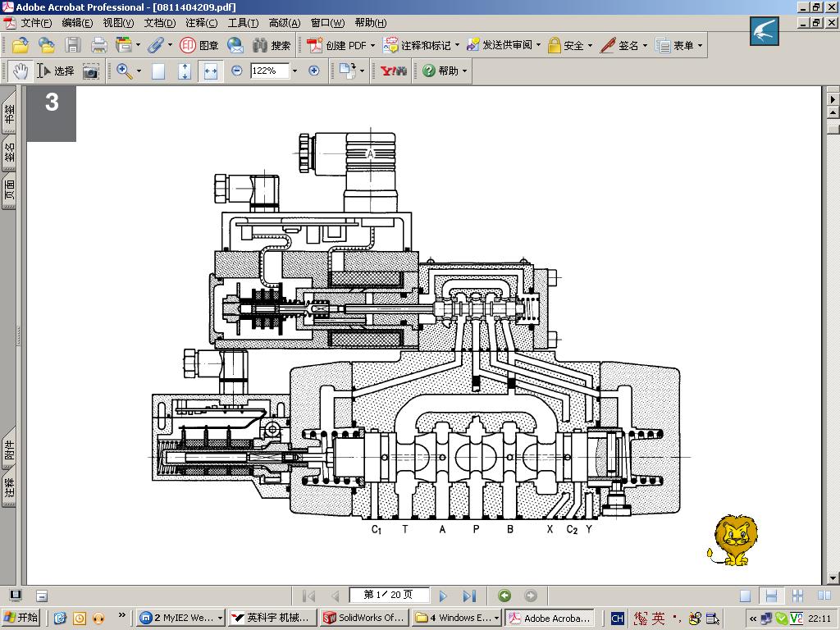Enable Facing pages layout
This screenshot has height=630, width=840.
point(824,596)
